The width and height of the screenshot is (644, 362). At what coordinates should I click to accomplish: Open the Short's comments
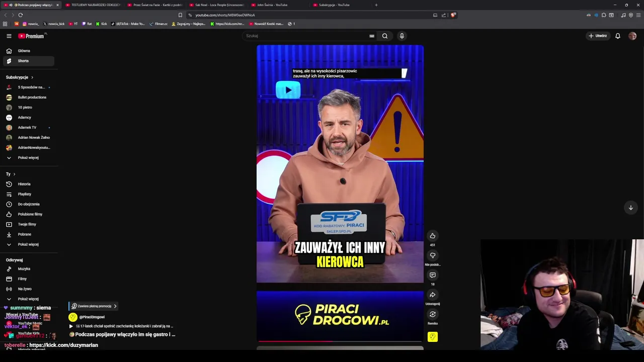[432, 275]
